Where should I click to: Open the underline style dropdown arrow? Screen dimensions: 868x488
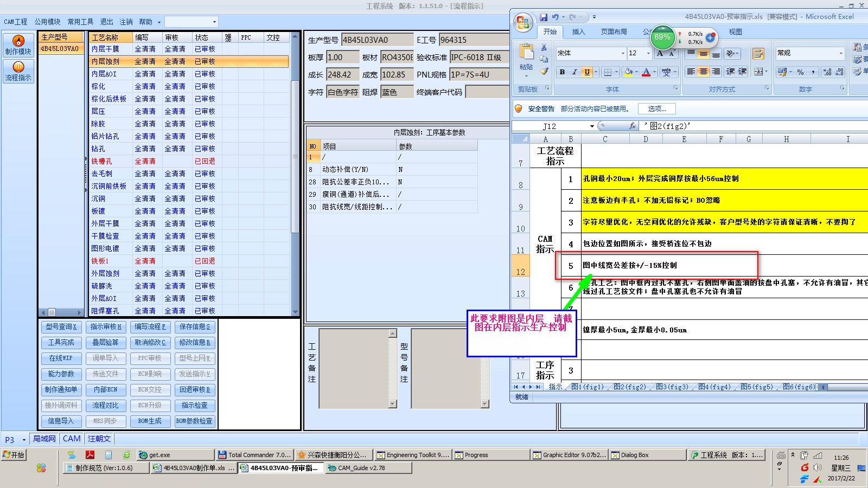[596, 72]
